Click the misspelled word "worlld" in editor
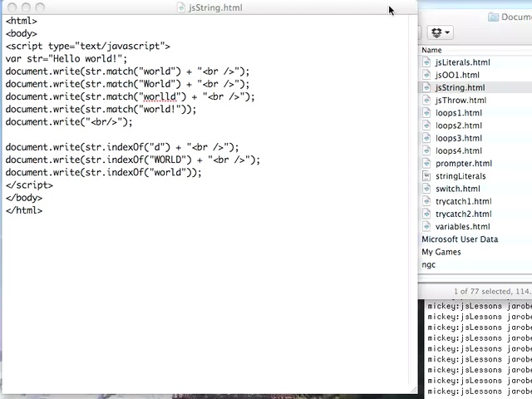Viewport: 532px width, 399px height. point(160,96)
